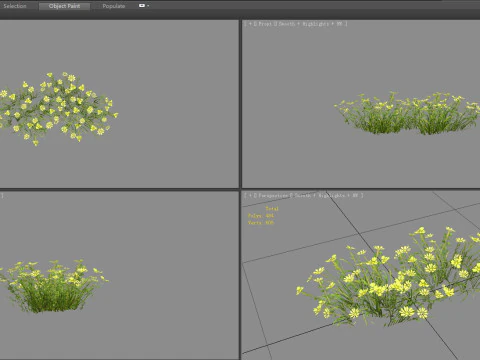The width and height of the screenshot is (480, 360).
Task: Open the Populate ribbon tab
Action: tap(114, 6)
